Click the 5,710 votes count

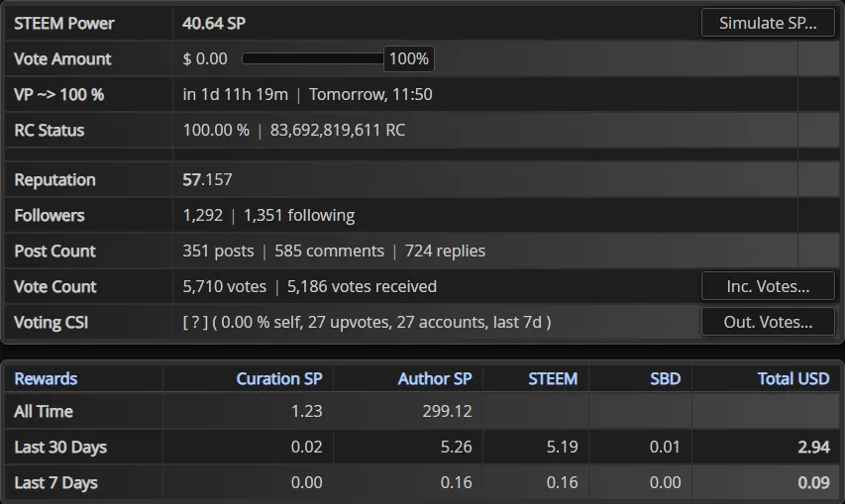[x=225, y=286]
